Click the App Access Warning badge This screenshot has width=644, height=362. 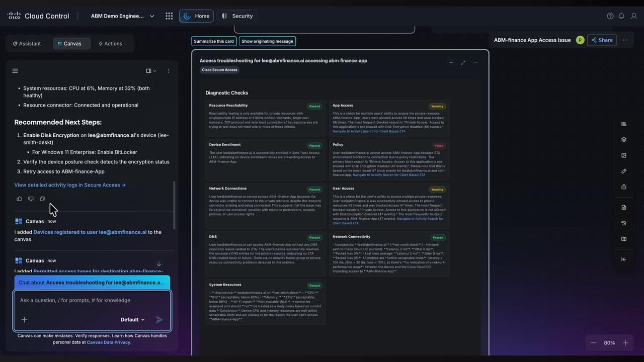[x=437, y=107]
